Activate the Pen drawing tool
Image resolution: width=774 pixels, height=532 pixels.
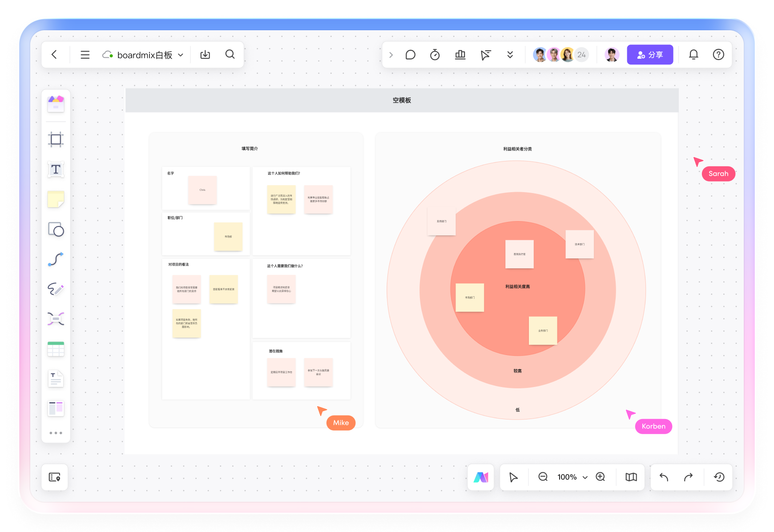(x=56, y=289)
